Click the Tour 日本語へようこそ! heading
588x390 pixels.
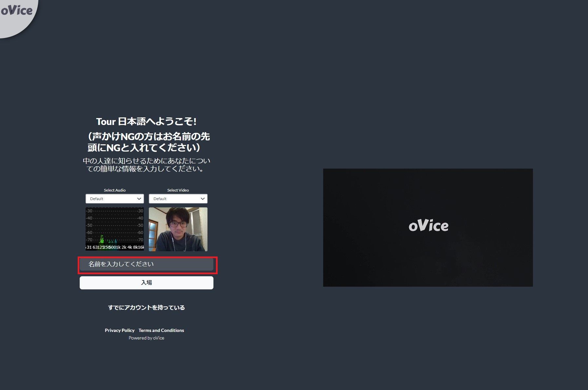pos(147,122)
